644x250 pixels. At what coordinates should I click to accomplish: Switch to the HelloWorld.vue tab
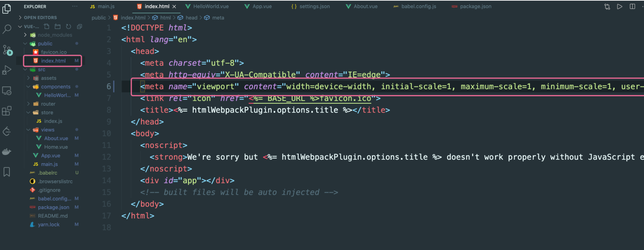click(x=207, y=6)
